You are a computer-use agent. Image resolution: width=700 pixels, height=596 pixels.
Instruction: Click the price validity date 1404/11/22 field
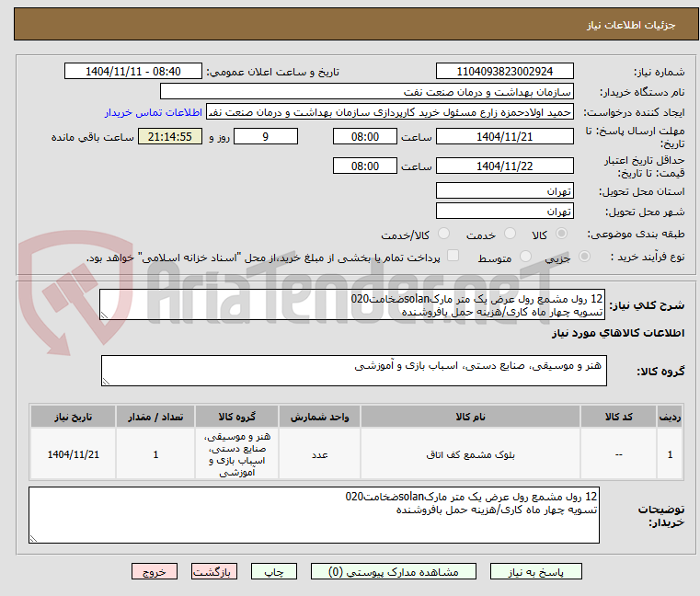504,166
